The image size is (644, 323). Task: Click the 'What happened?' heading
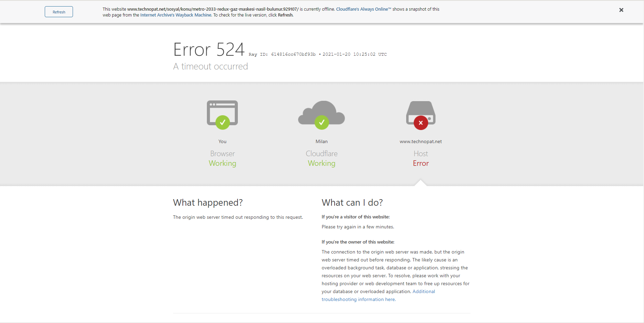pos(208,203)
